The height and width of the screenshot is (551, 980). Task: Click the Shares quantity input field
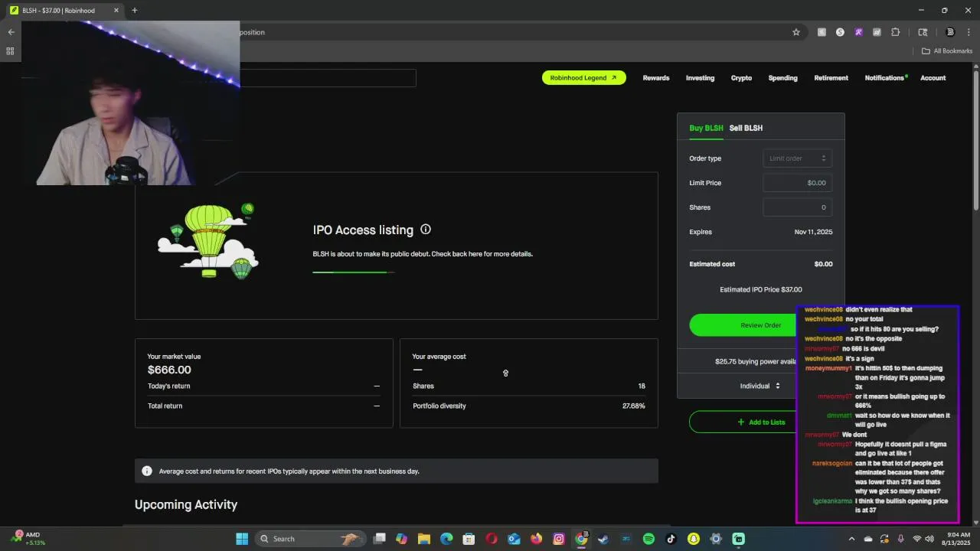pyautogui.click(x=797, y=207)
